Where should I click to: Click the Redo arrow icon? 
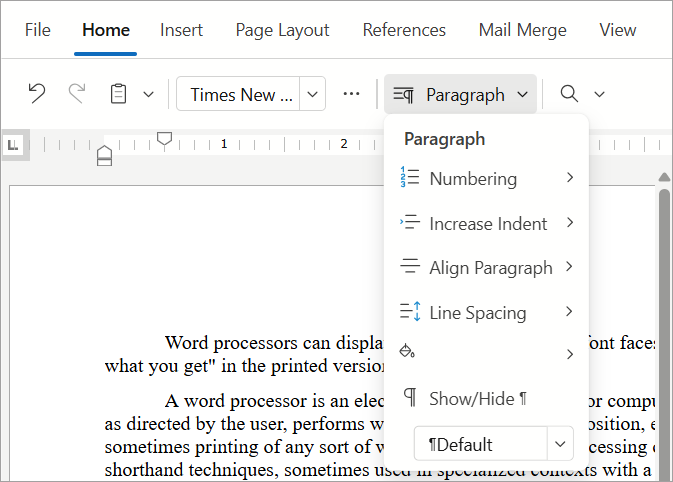77,94
